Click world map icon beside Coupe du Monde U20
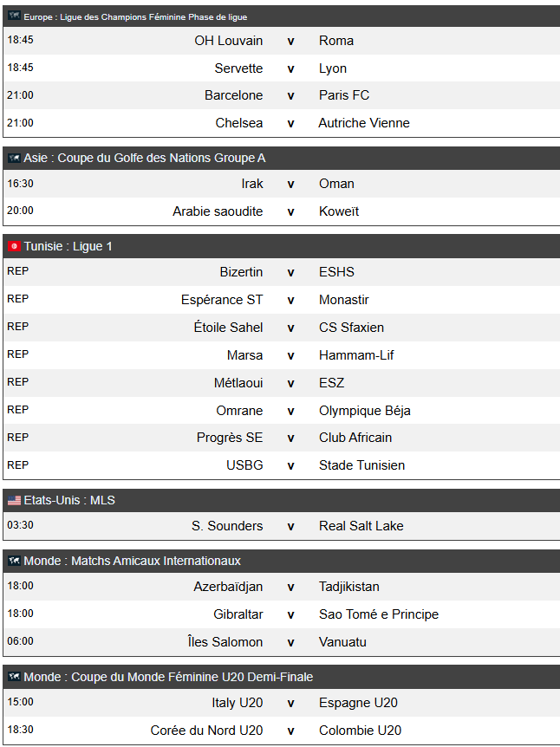 tap(14, 677)
